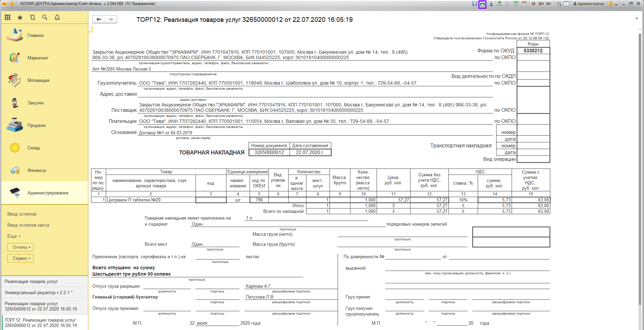
Task: Expand the Отчеты dropdown button
Action: (20, 247)
